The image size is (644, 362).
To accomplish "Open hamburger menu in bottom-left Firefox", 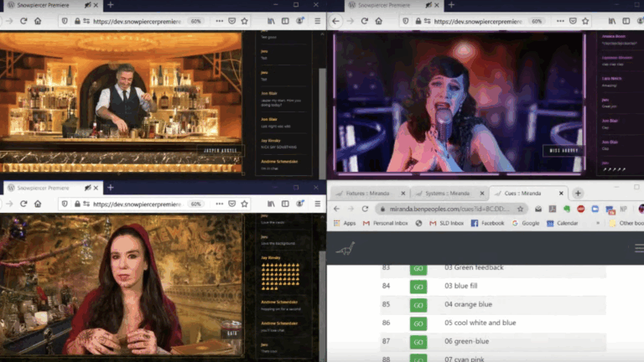I will click(x=318, y=204).
